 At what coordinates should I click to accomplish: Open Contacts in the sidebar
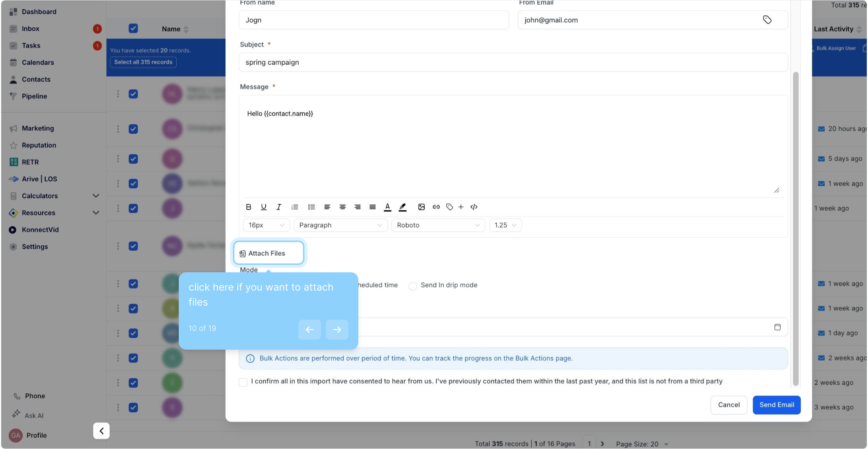pos(36,79)
